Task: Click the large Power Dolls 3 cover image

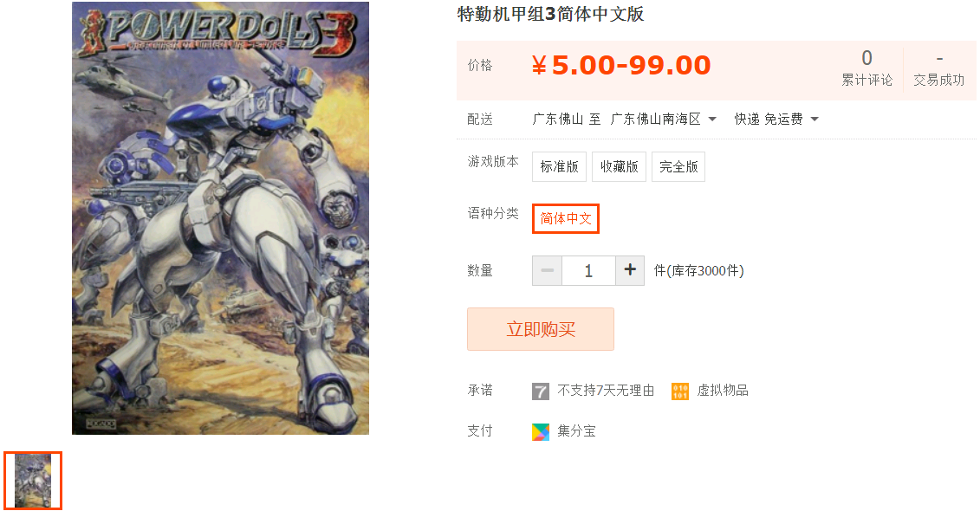Action: [x=221, y=218]
